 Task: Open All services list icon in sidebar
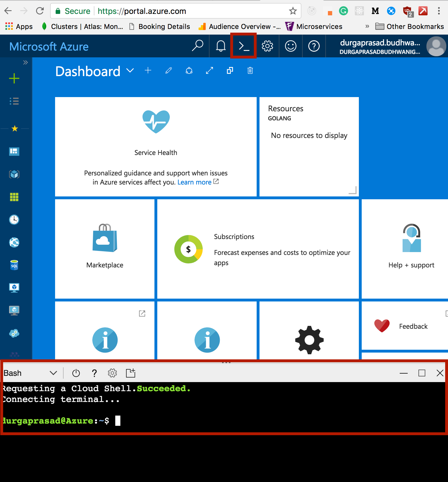click(14, 101)
